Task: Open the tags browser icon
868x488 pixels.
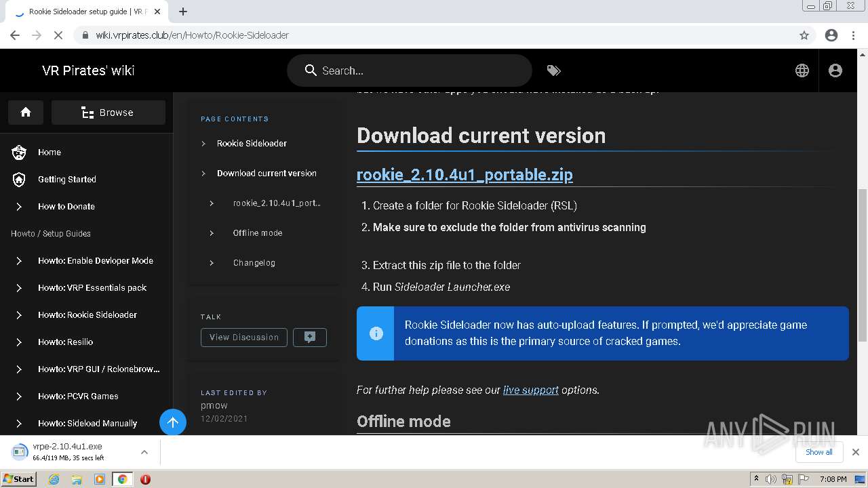Action: [x=553, y=70]
